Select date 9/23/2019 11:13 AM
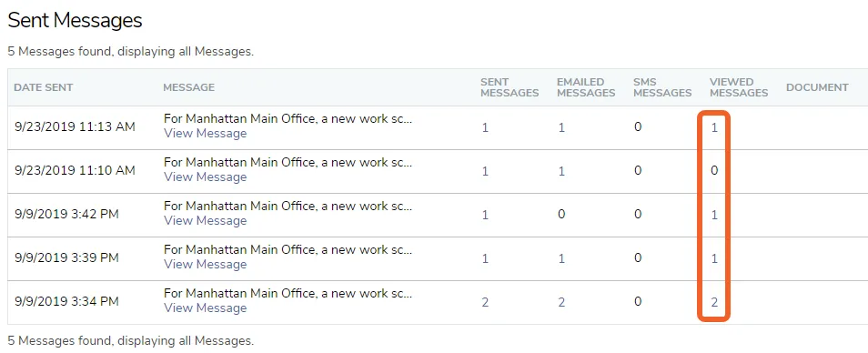The height and width of the screenshot is (353, 868). pos(75,127)
